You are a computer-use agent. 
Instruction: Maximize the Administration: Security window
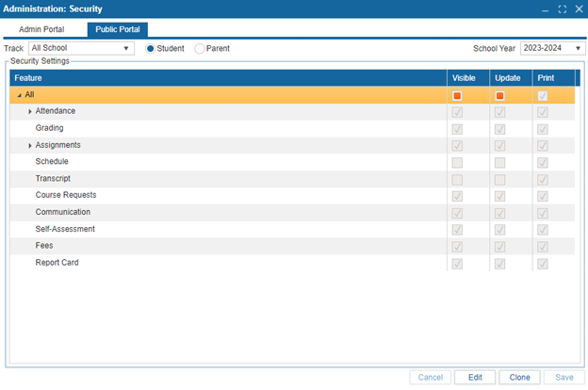click(x=562, y=8)
